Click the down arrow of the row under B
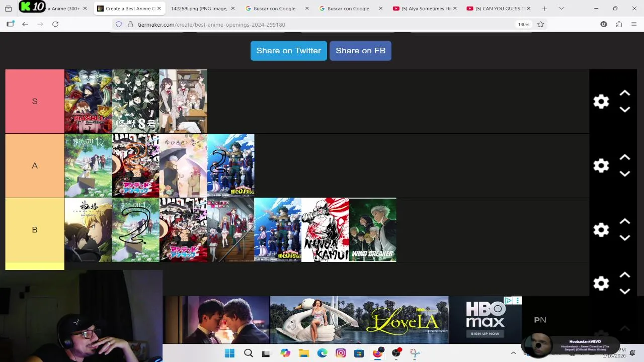644x362 pixels. point(624,292)
